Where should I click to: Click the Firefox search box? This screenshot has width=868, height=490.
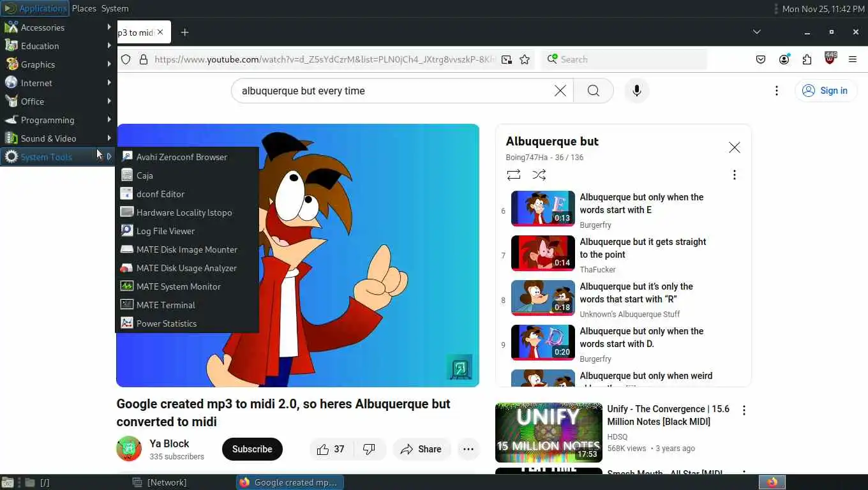click(x=624, y=59)
